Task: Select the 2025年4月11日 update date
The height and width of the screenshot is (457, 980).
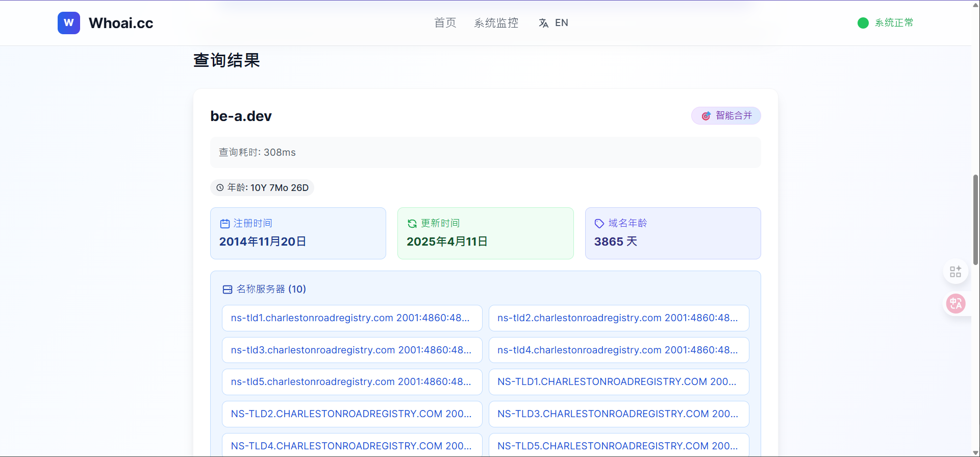Action: 447,242
